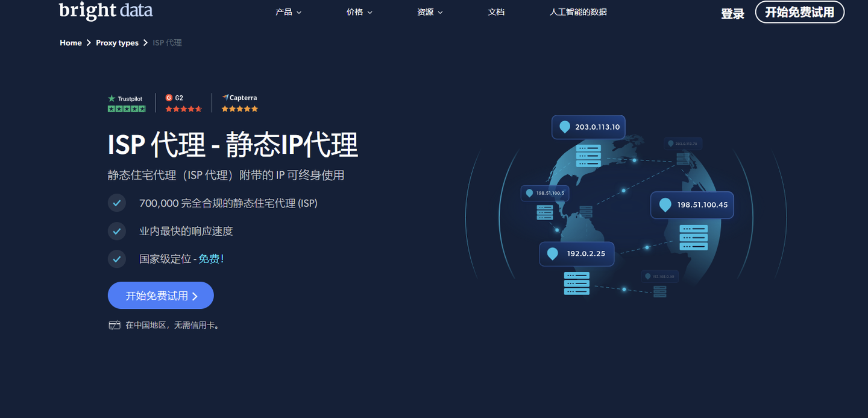Click 免费! highlighted text
The width and height of the screenshot is (868, 418).
point(212,259)
